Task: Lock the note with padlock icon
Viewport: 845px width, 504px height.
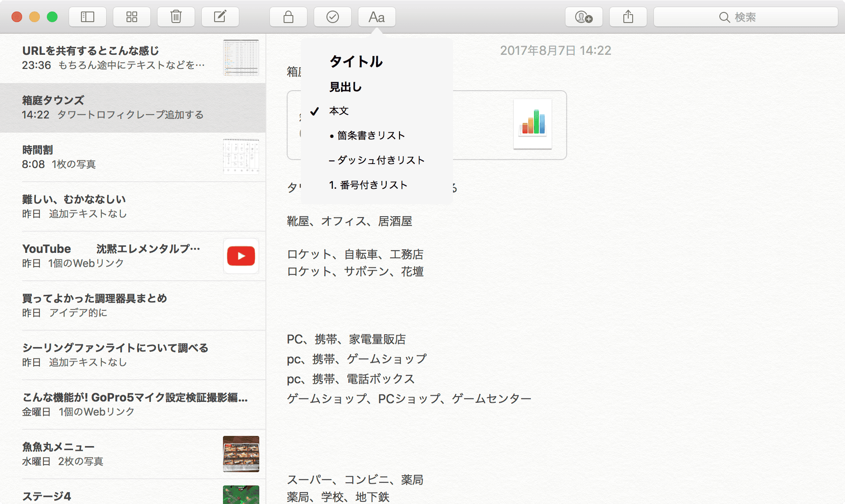Action: tap(288, 17)
